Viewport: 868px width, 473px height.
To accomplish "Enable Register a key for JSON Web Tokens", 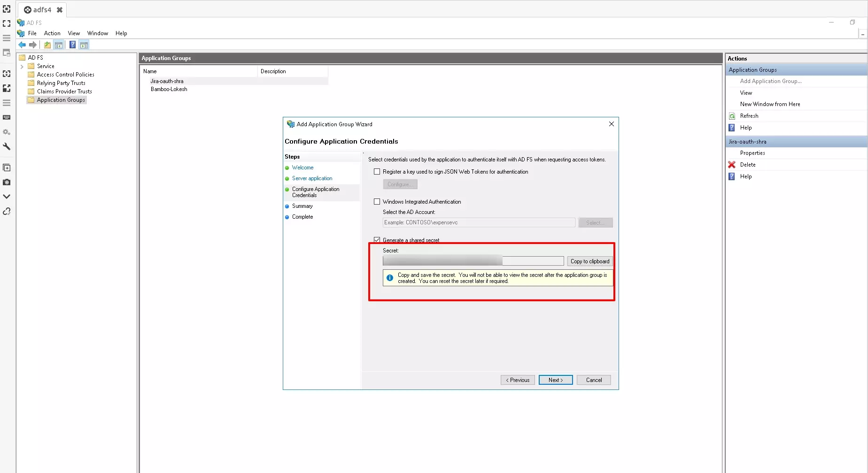I will coord(377,171).
